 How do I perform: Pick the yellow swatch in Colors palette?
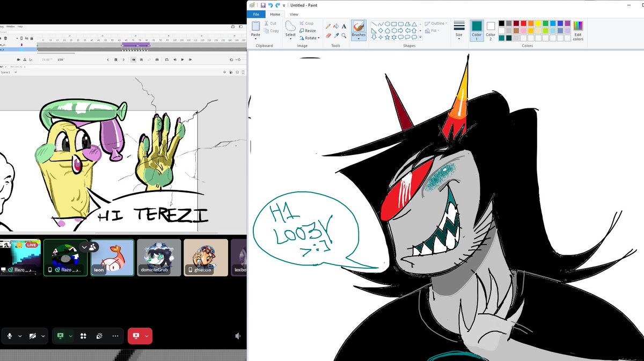(538, 23)
